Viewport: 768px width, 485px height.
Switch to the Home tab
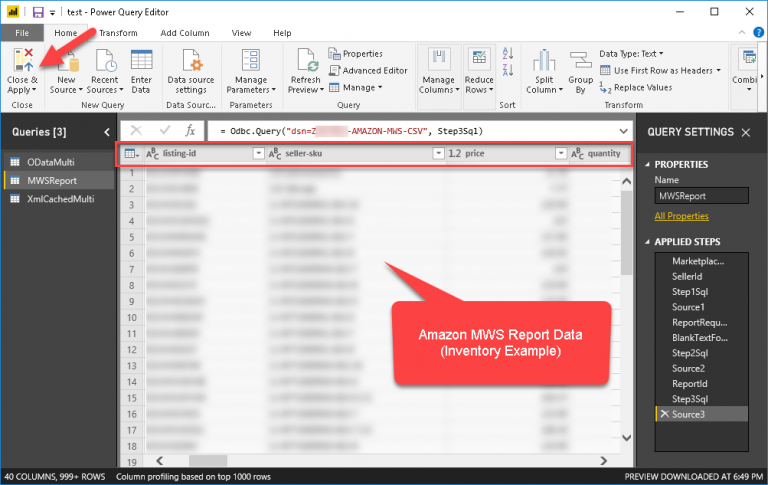click(x=66, y=33)
